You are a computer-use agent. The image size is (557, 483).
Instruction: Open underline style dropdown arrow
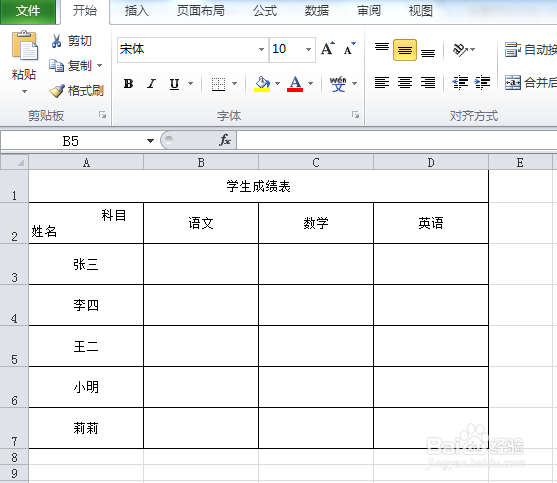click(x=190, y=84)
